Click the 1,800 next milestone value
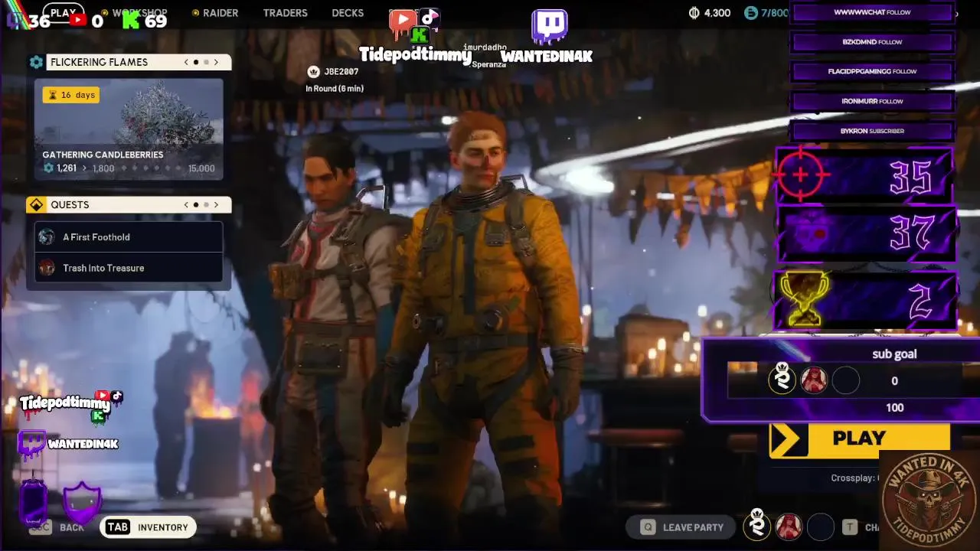Viewport: 980px width, 551px height. [x=103, y=168]
